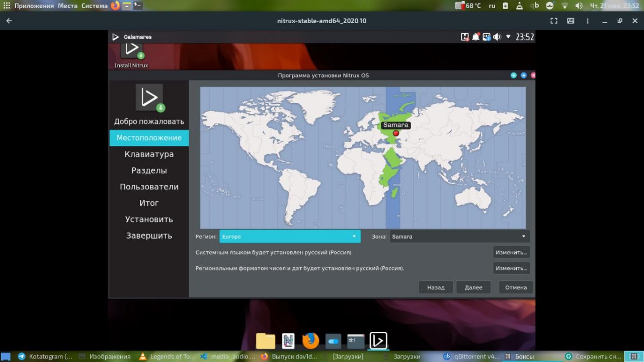The height and width of the screenshot is (362, 644).
Task: Select the Calamares installer icon in dock
Action: coord(378,341)
